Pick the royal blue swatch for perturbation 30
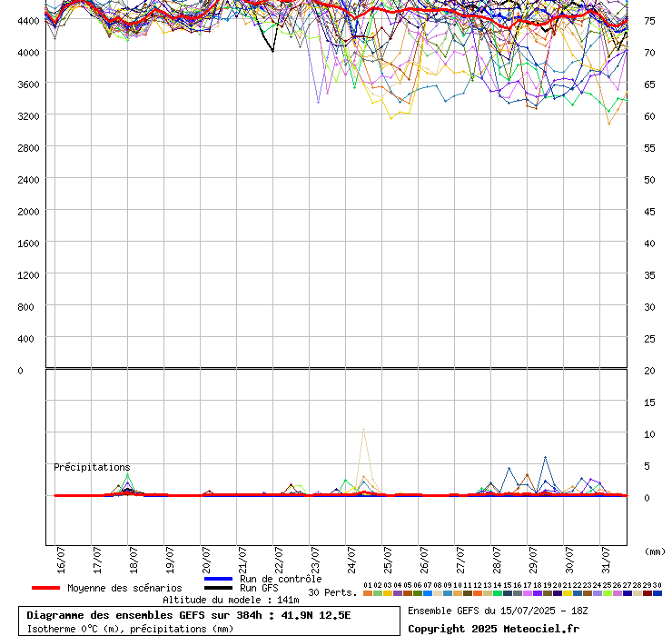Screen dimensions: 672x636 coord(657,593)
